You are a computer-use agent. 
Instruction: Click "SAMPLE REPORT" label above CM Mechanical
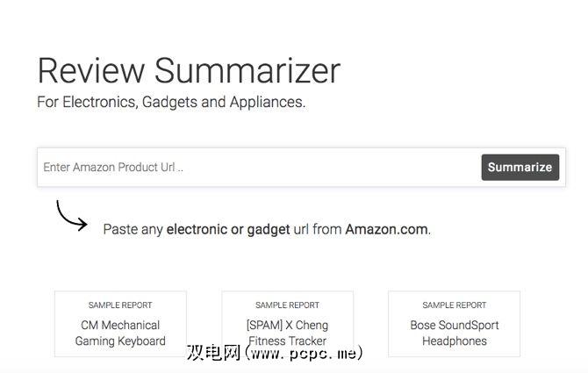[120, 305]
